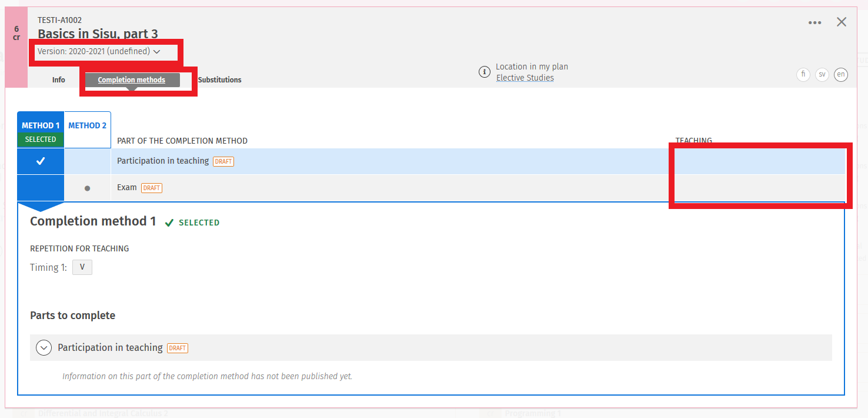Follow the Elective Studies link
Viewport: 868px width, 418px height.
tap(525, 78)
